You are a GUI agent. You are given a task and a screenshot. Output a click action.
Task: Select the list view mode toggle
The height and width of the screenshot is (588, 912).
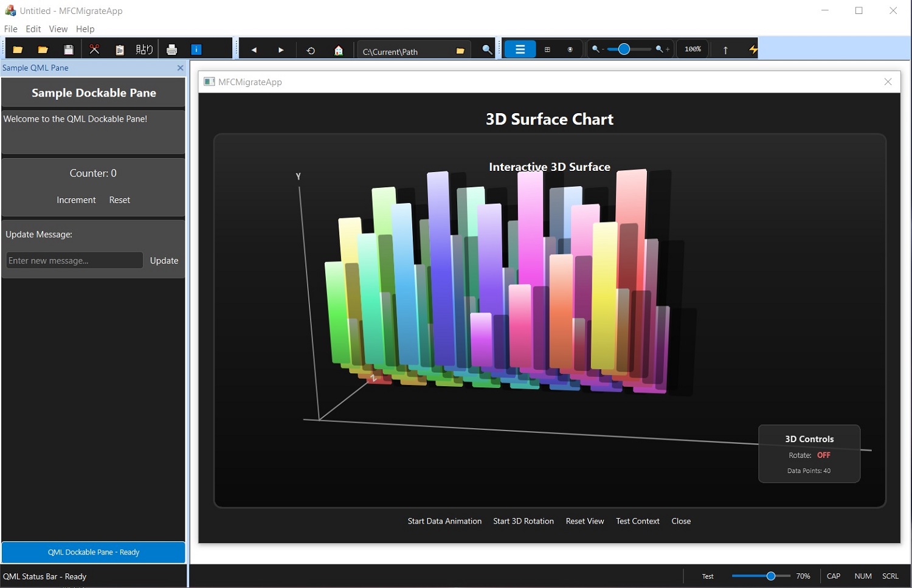[520, 49]
